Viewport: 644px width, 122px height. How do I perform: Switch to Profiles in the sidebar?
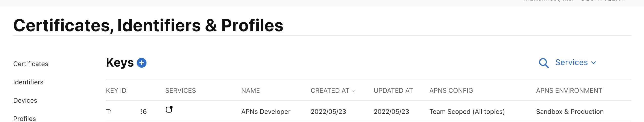[x=25, y=118]
